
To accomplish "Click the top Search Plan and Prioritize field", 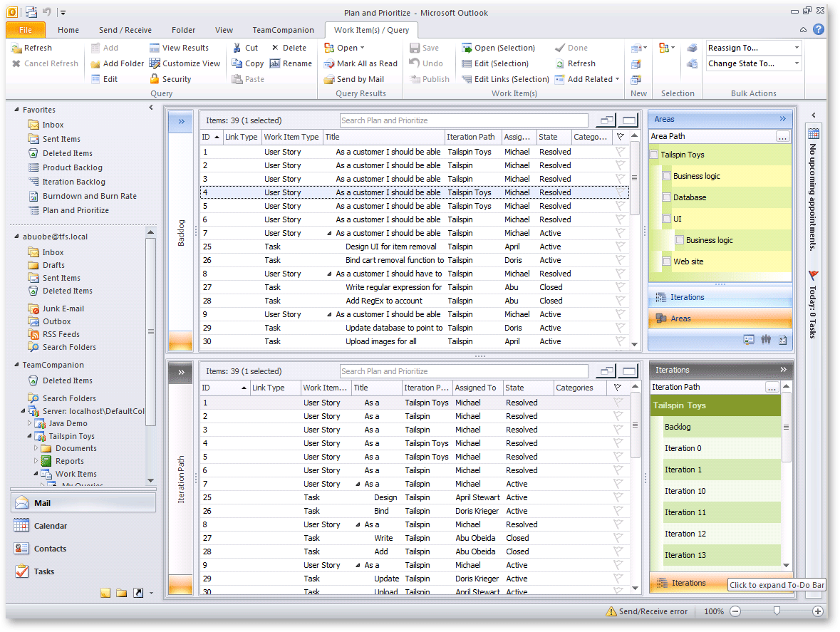I will click(463, 120).
